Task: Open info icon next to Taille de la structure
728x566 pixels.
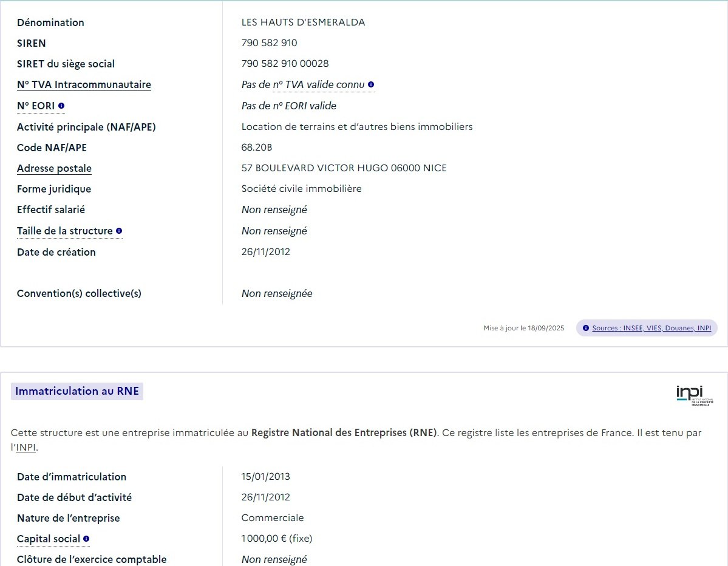Action: click(119, 231)
